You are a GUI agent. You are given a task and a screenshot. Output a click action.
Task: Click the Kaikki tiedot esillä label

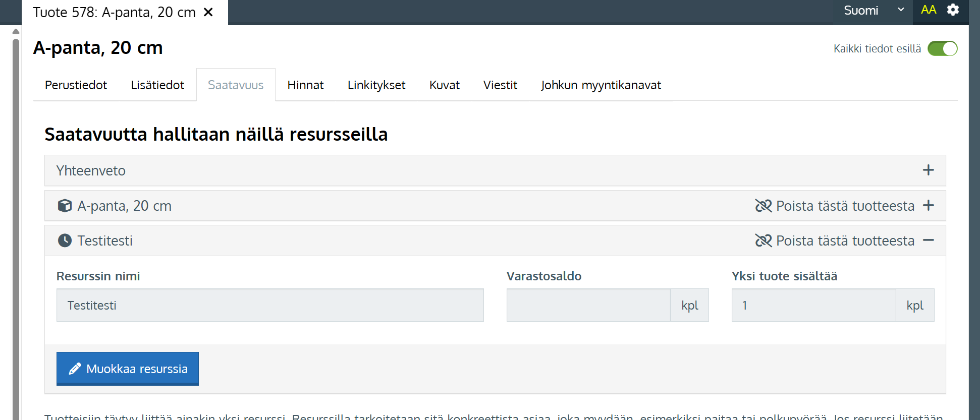(x=877, y=48)
